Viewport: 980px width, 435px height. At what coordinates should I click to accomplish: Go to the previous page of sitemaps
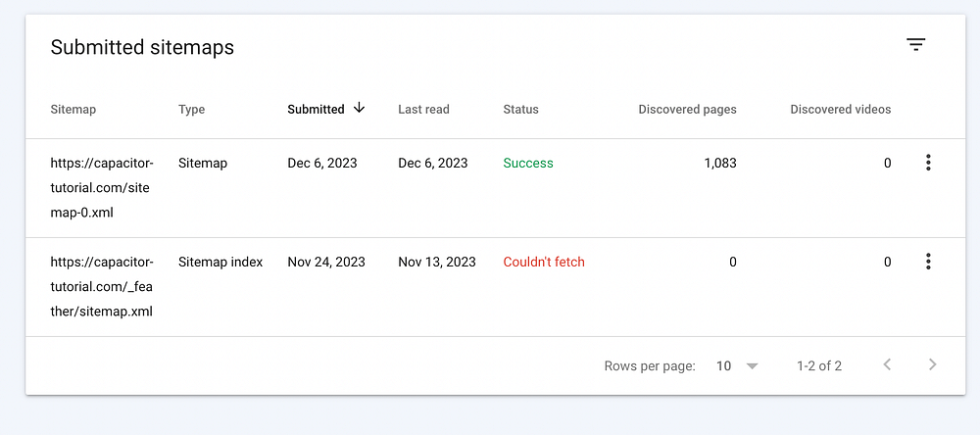tap(887, 365)
